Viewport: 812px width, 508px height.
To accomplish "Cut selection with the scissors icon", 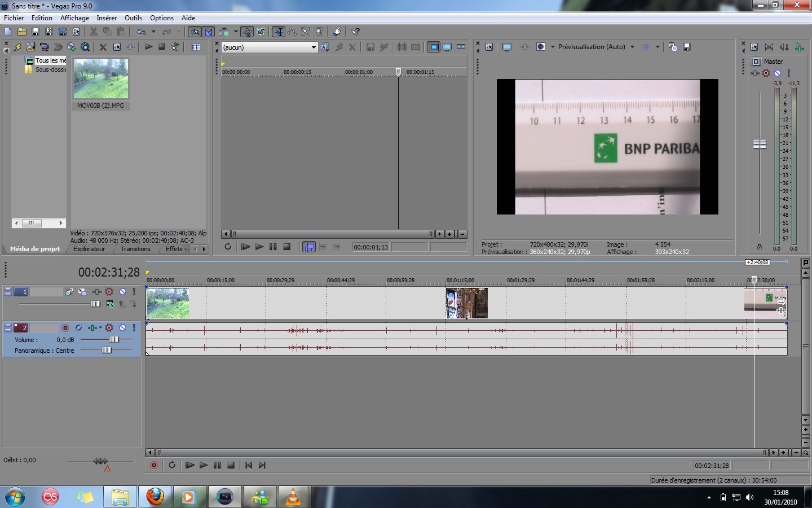I will click(x=94, y=32).
